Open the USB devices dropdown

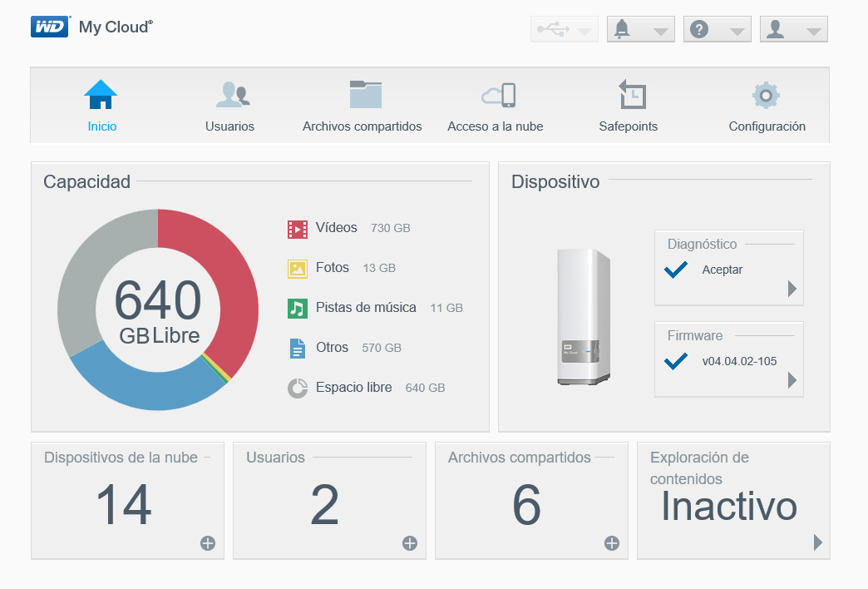point(564,29)
